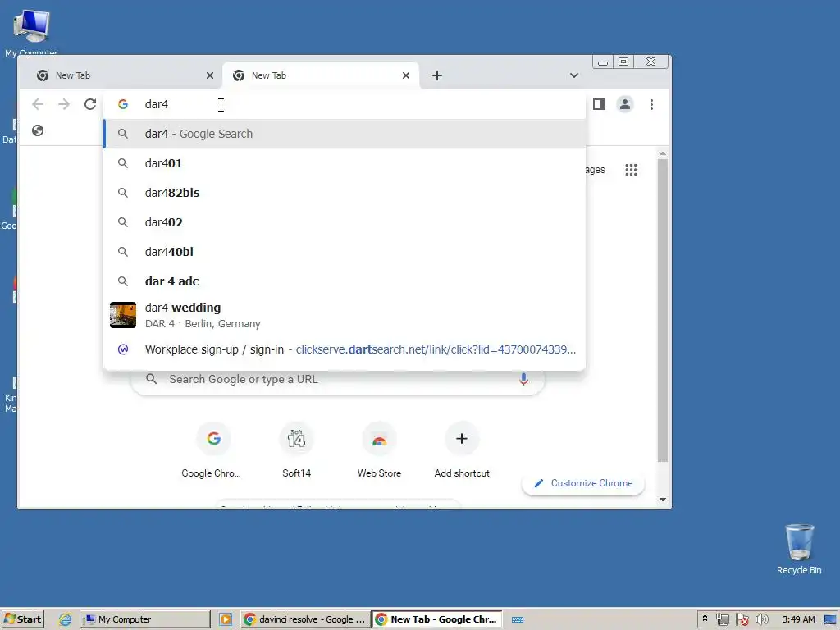
Task: Open the Google apps grid
Action: point(631,170)
